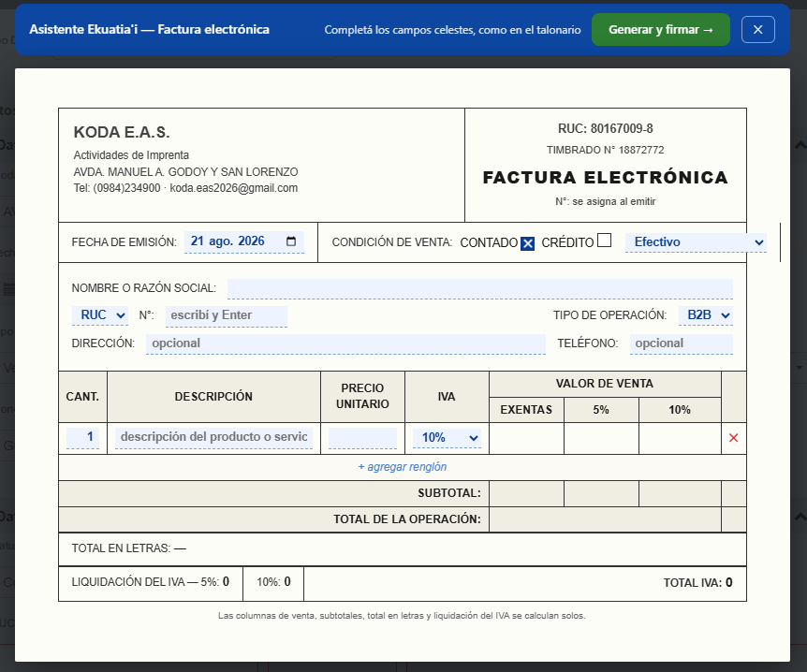Click the 'TOTAL IVA: 0' text

[697, 582]
